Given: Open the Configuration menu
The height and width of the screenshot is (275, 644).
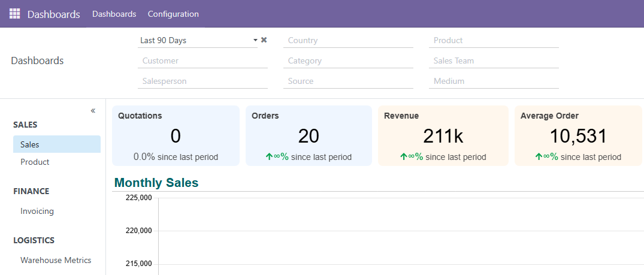Looking at the screenshot, I should [x=173, y=14].
